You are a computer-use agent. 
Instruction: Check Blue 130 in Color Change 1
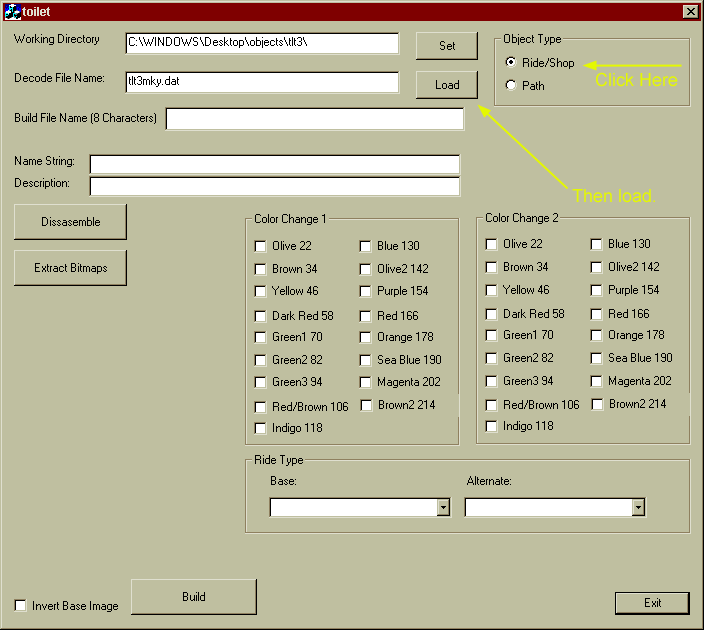(x=365, y=246)
